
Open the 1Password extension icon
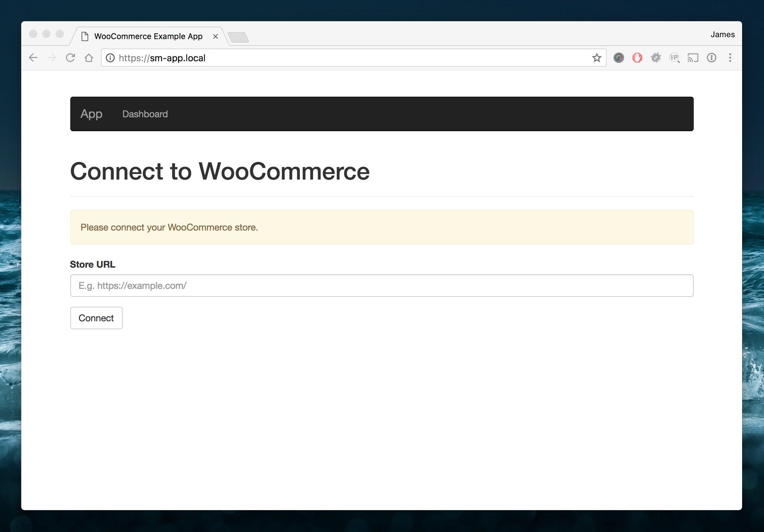tap(712, 58)
